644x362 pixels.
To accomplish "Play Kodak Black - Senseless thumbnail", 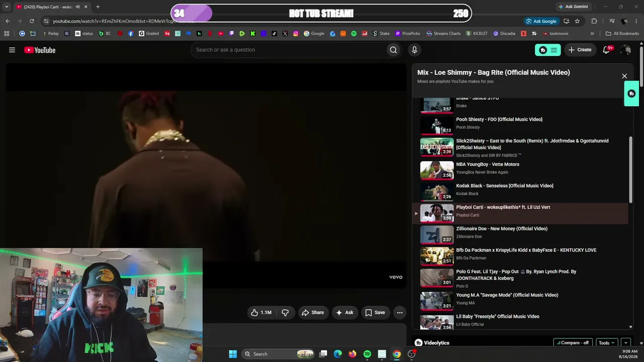I will pyautogui.click(x=437, y=192).
